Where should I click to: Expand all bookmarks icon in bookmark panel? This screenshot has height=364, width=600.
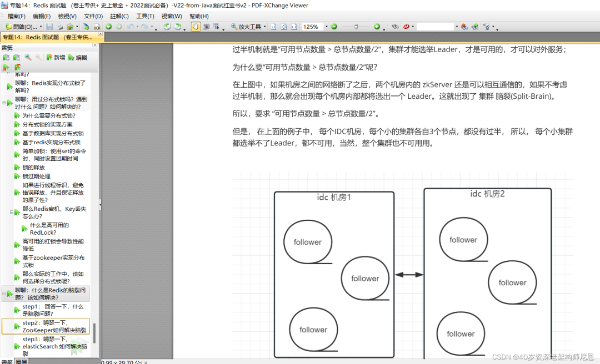tap(6, 57)
